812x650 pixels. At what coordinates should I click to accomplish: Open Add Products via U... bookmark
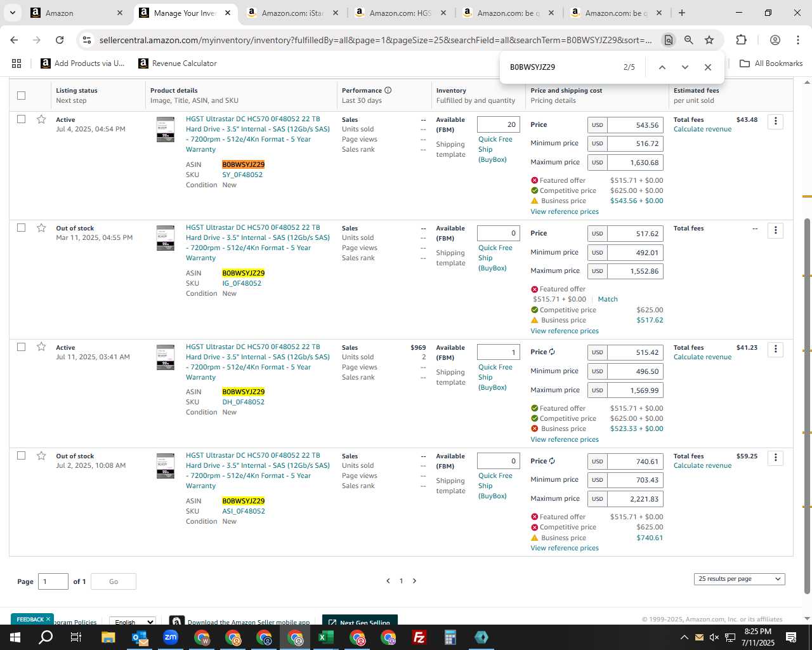click(83, 63)
